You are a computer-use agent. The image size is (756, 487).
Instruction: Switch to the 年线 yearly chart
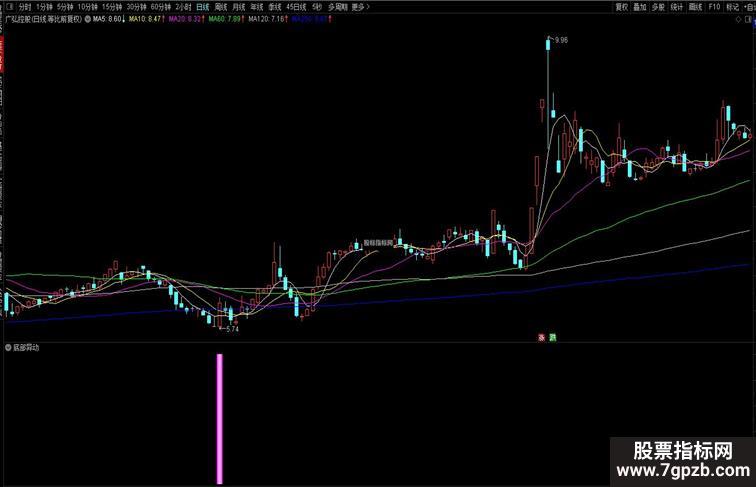257,7
